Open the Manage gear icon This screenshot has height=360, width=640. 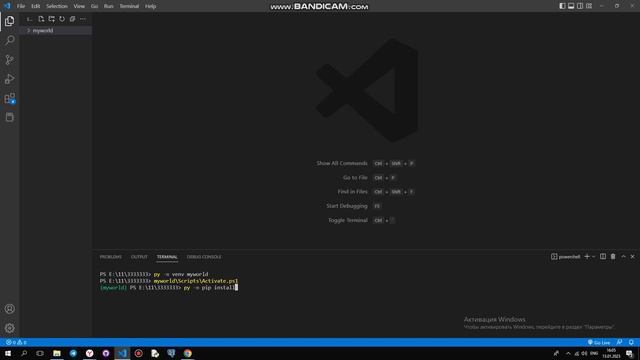[x=9, y=328]
